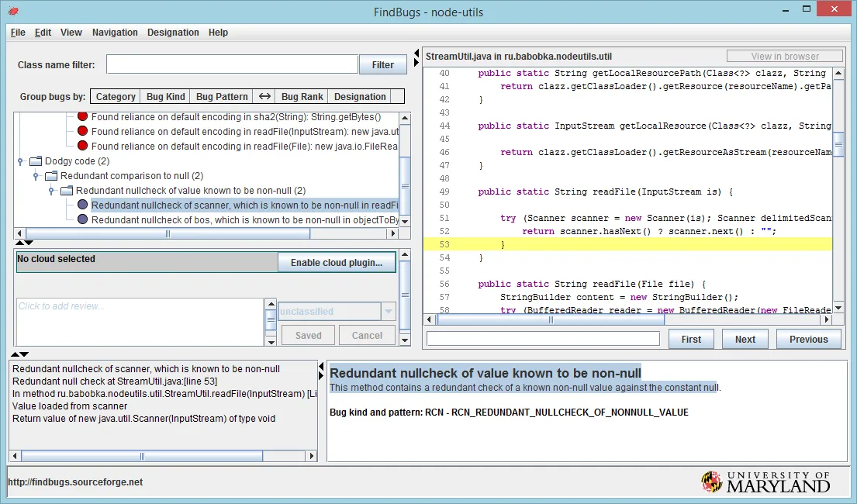This screenshot has height=504, width=857.
Task: Click purple bug icon for the bos nullcheck
Action: 82,220
